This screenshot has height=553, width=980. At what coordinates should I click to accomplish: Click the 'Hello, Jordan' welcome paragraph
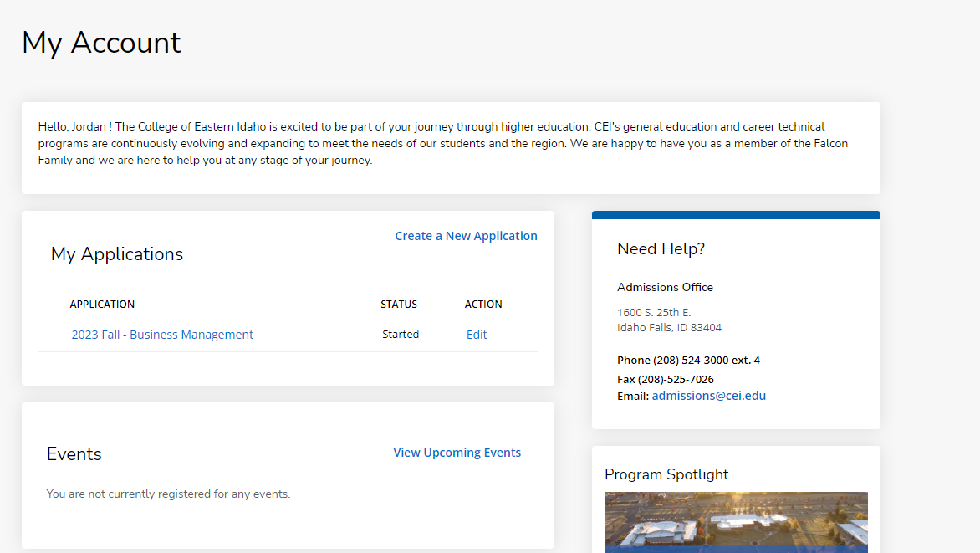pyautogui.click(x=443, y=143)
